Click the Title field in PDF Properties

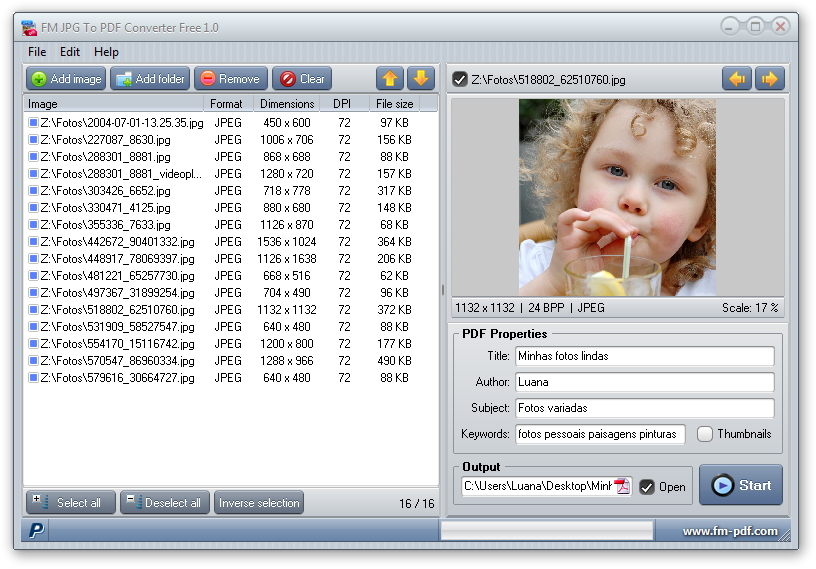(644, 356)
